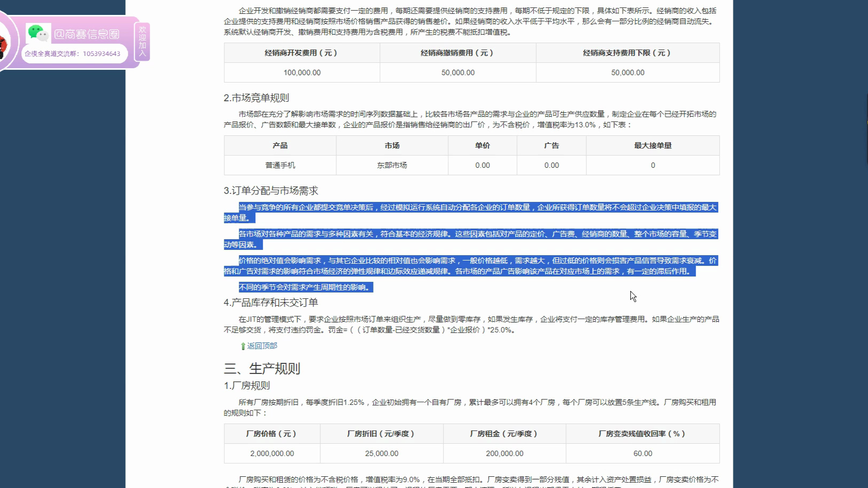868x488 pixels.
Task: Click the 市场 column header
Action: (392, 145)
